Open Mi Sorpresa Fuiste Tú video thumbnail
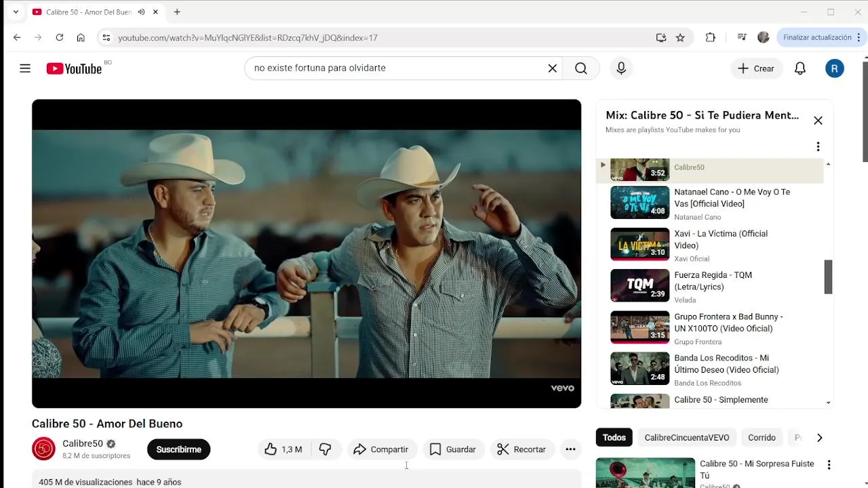Screen dimensions: 868x488 [x=646, y=473]
